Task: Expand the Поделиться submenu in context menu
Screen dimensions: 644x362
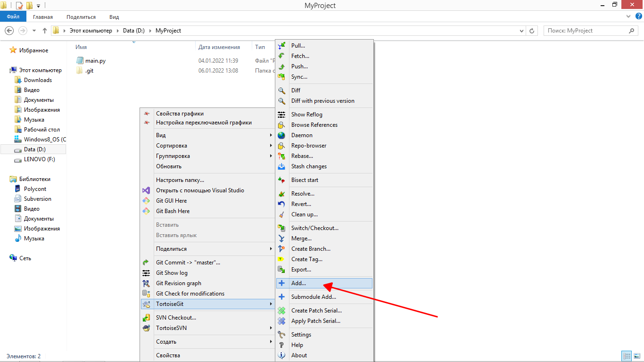Action: [208, 249]
